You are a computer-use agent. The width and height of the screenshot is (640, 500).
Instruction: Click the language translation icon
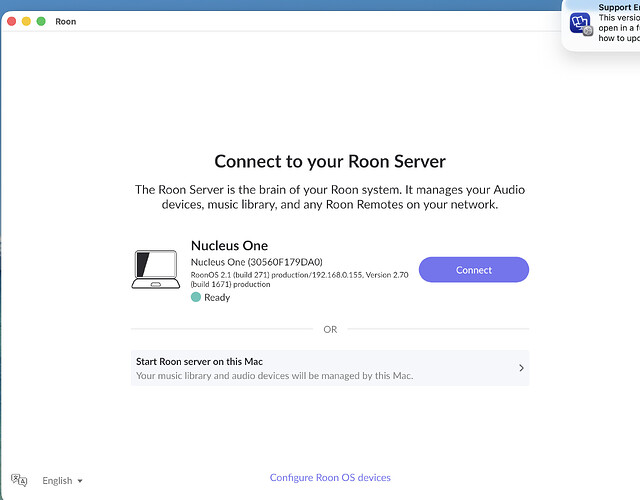pos(19,480)
